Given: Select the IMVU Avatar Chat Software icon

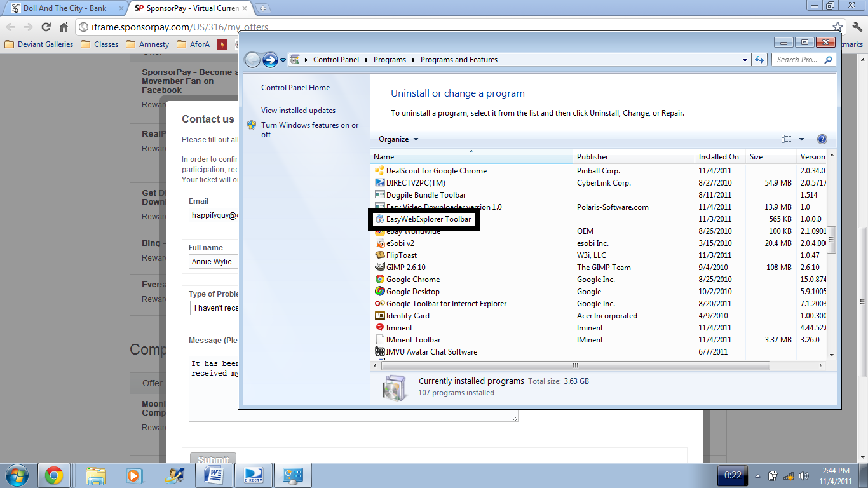Looking at the screenshot, I should pyautogui.click(x=380, y=352).
